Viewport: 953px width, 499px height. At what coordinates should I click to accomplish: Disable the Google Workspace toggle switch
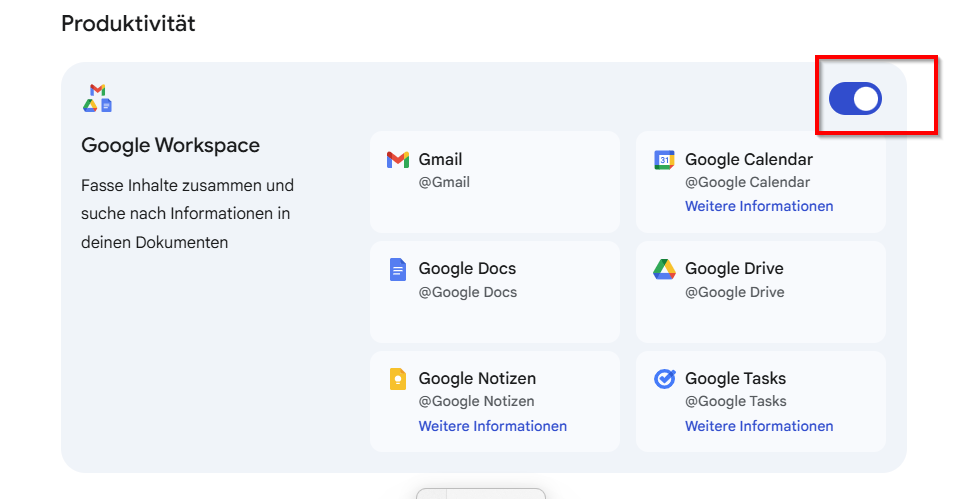coord(855,98)
